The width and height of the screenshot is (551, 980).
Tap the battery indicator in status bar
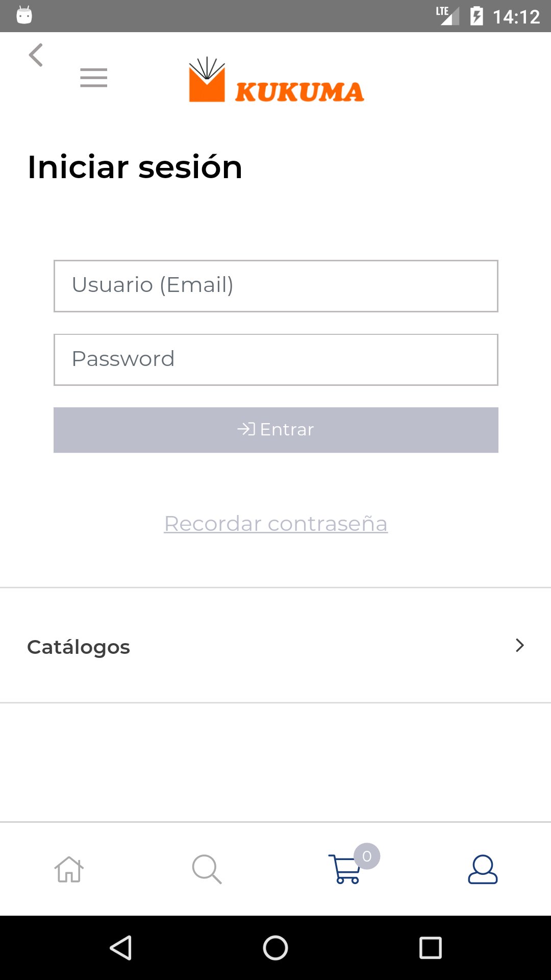pyautogui.click(x=477, y=16)
